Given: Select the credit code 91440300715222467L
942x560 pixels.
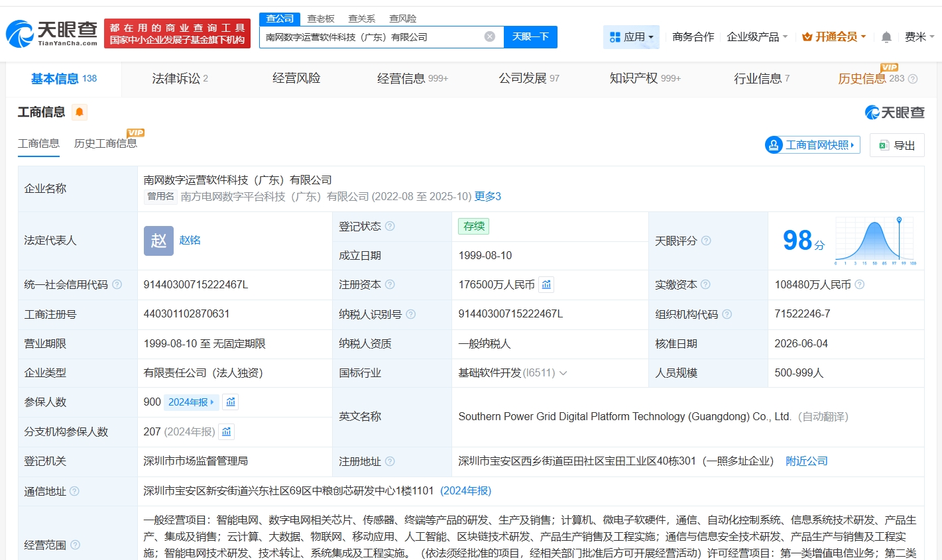Looking at the screenshot, I should point(196,284).
